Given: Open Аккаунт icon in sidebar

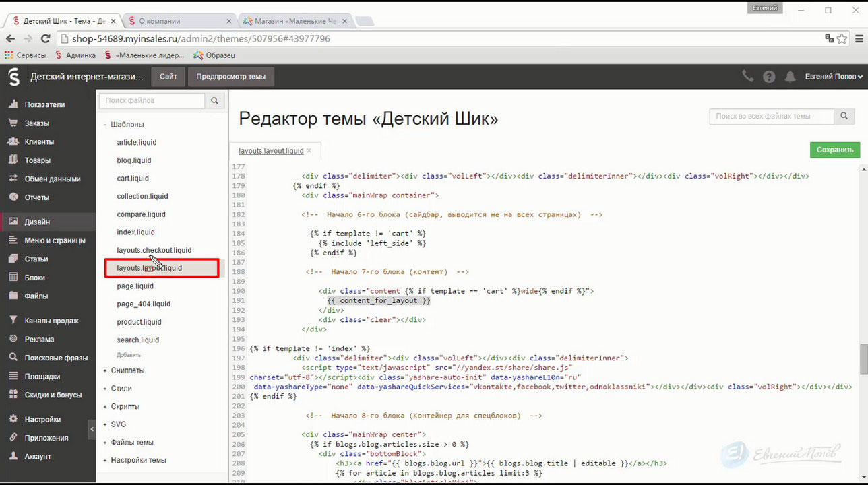Looking at the screenshot, I should point(12,456).
